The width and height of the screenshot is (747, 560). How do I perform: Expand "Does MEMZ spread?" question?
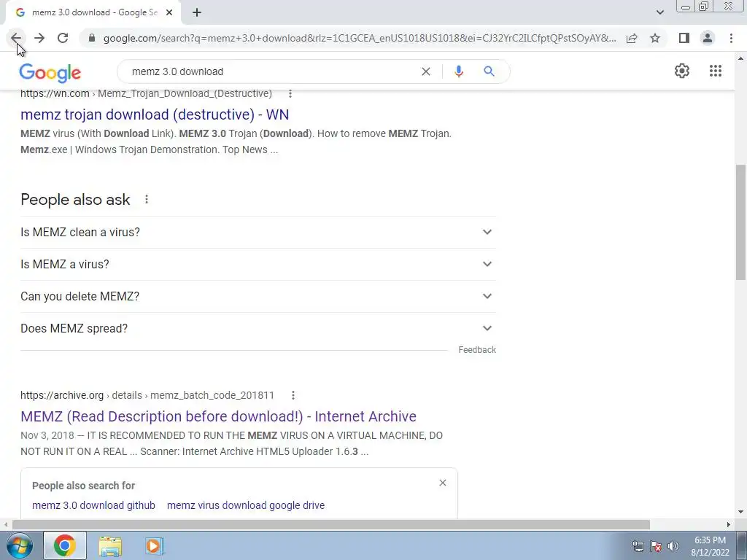258,329
